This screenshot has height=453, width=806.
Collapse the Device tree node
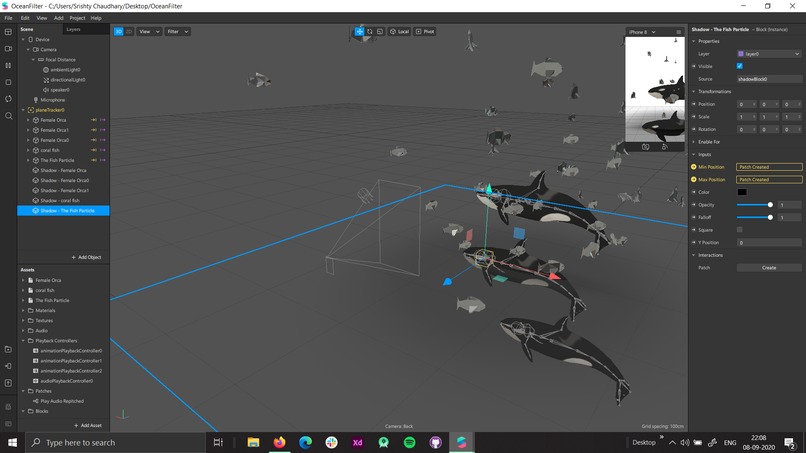[x=23, y=40]
